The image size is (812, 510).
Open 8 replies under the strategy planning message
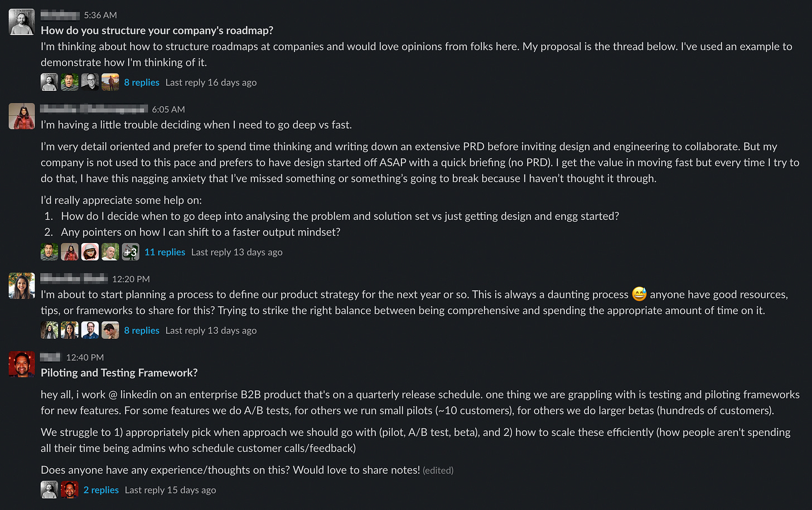click(142, 330)
